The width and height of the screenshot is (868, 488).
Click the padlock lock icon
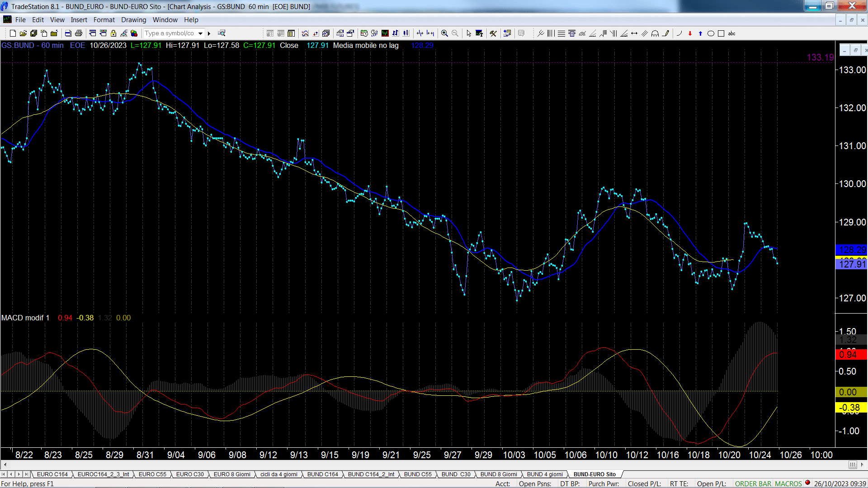click(x=113, y=33)
